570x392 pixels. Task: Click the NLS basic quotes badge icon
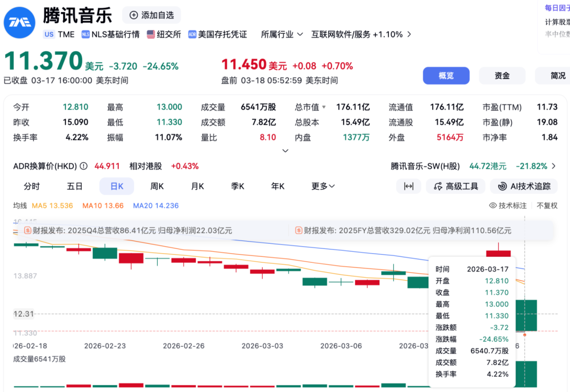click(x=85, y=34)
